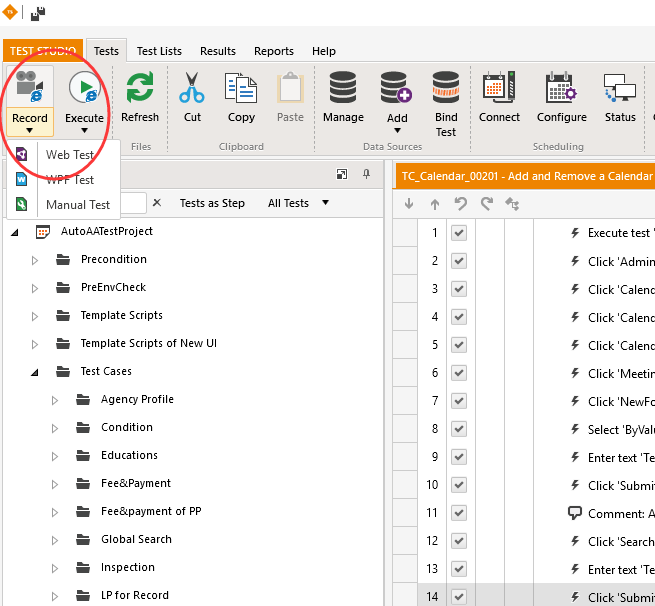Uncheck step 1 checkbox
The width and height of the screenshot is (655, 606).
click(x=459, y=233)
